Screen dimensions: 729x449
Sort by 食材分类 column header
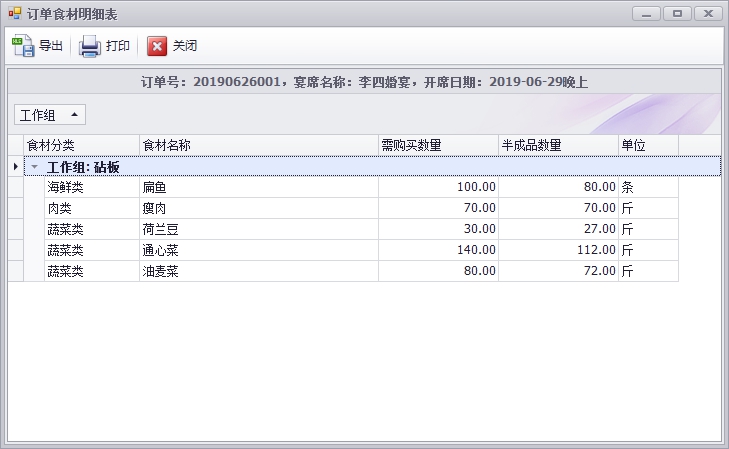pyautogui.click(x=82, y=145)
